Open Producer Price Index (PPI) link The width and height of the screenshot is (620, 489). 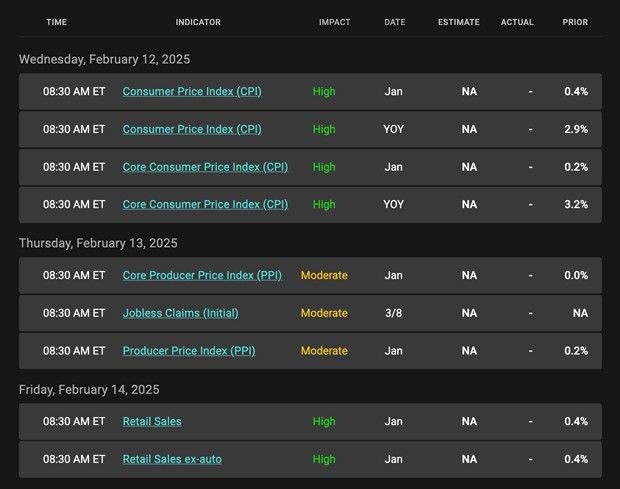[189, 351]
